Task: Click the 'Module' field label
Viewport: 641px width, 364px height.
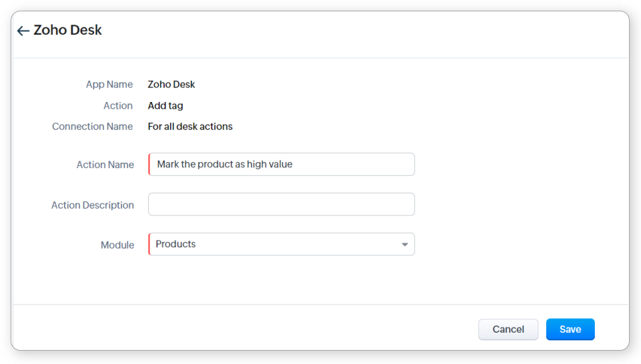Action: (x=117, y=245)
